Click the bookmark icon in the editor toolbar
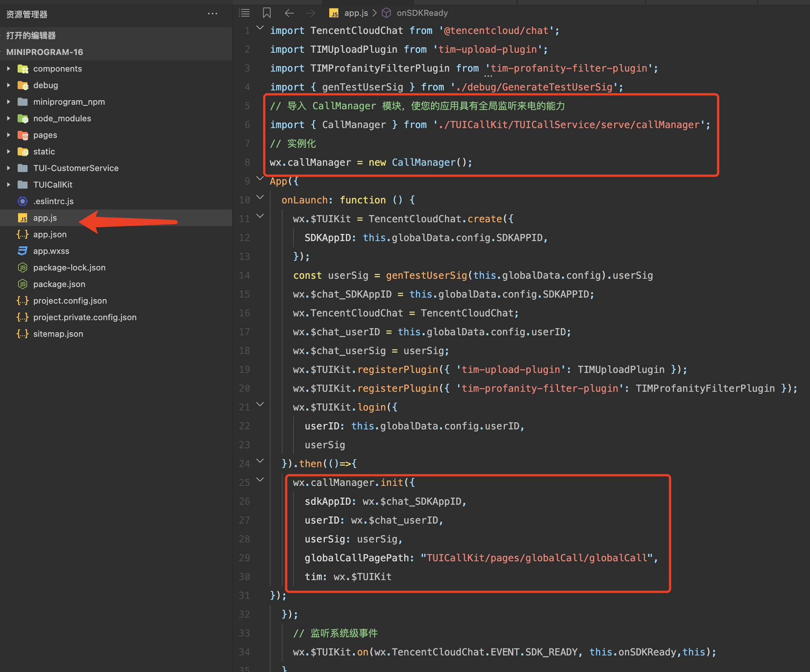This screenshot has width=810, height=672. pos(266,13)
